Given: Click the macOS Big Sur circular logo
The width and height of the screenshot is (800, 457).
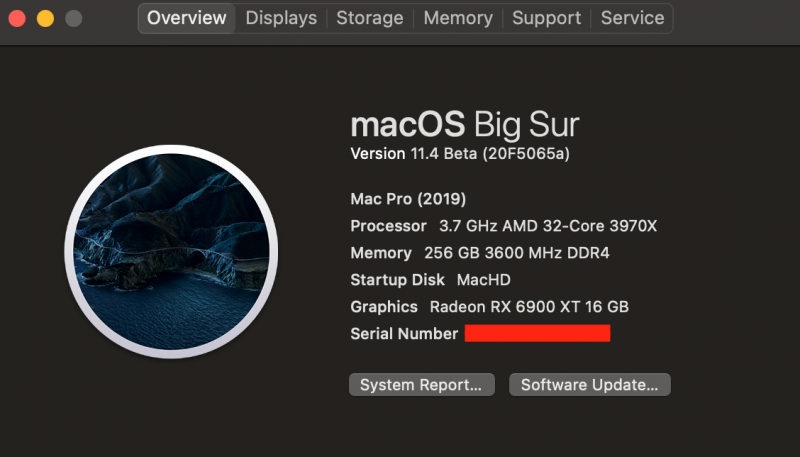Looking at the screenshot, I should (171, 250).
